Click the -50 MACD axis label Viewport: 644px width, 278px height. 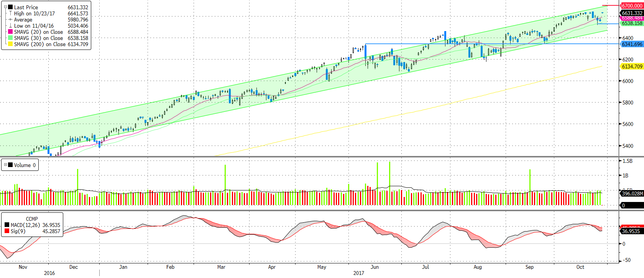coord(626,260)
